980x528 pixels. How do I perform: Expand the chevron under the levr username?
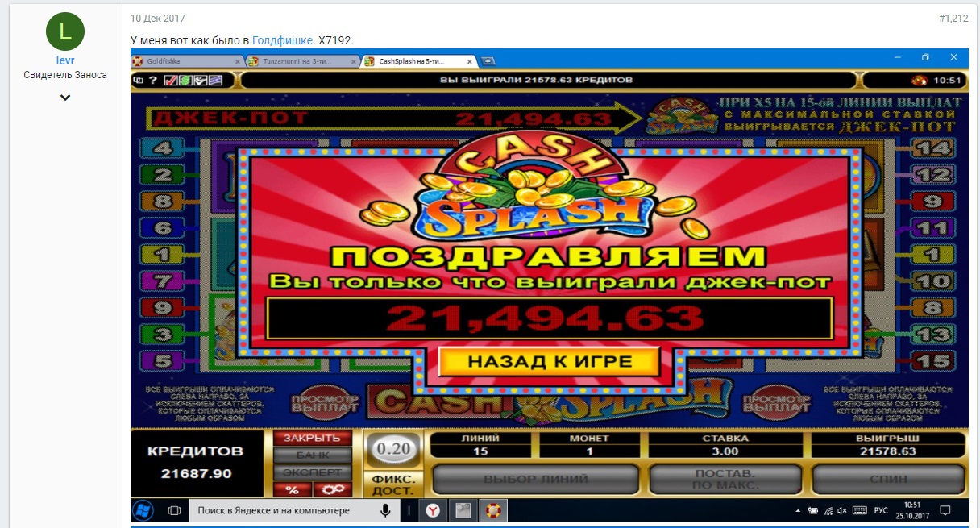coord(65,98)
